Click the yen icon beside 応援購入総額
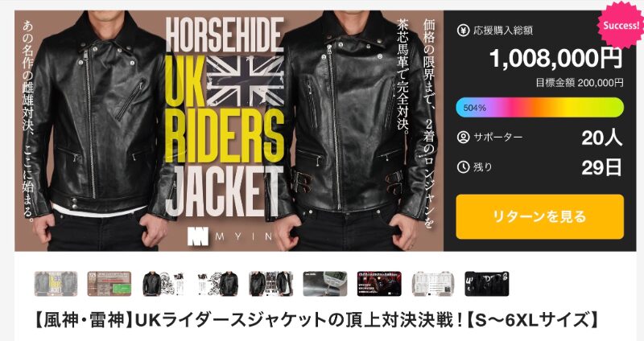 pos(463,30)
